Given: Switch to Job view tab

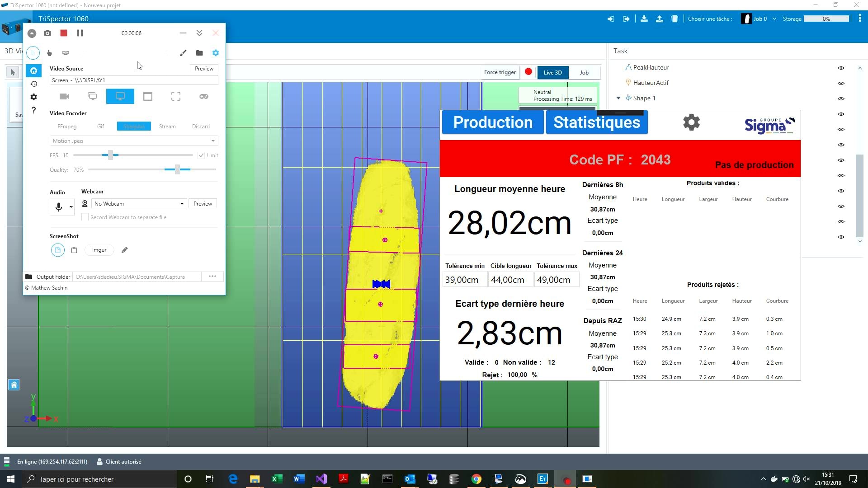Looking at the screenshot, I should (x=584, y=72).
